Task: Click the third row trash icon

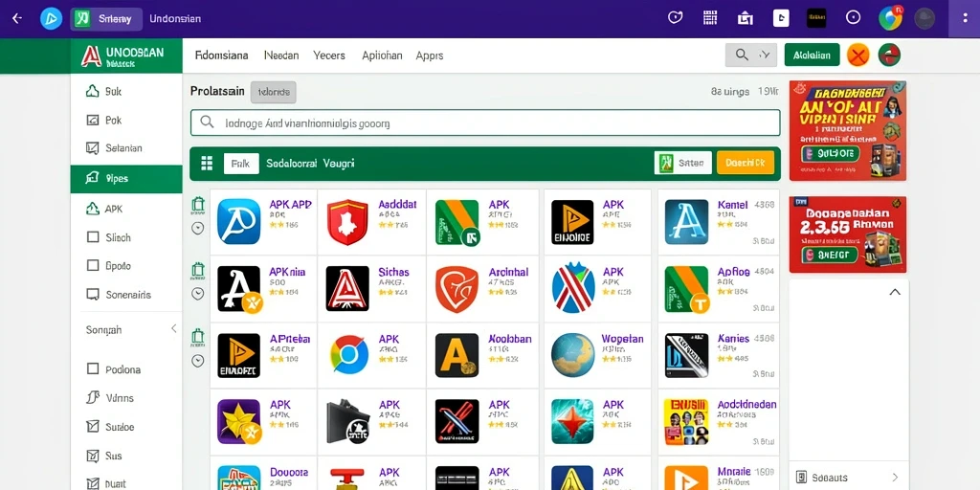Action: (x=198, y=336)
